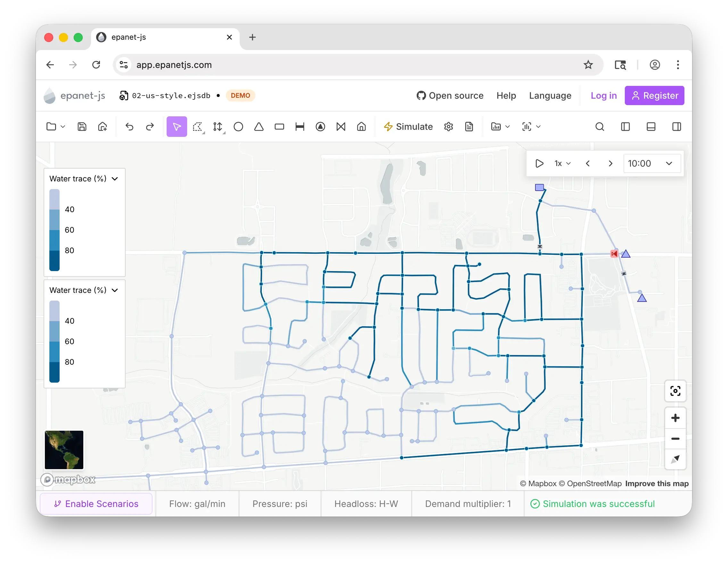The width and height of the screenshot is (728, 564).
Task: Run the Simulate button
Action: point(408,127)
